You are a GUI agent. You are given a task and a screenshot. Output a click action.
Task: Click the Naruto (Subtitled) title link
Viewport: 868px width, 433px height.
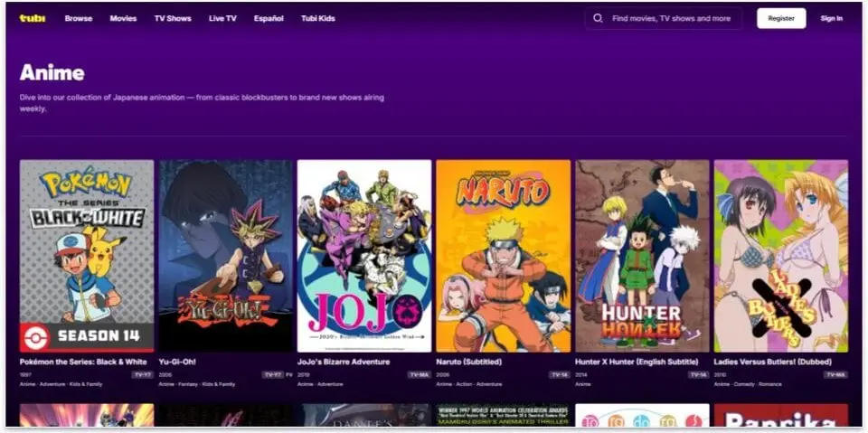(x=469, y=362)
